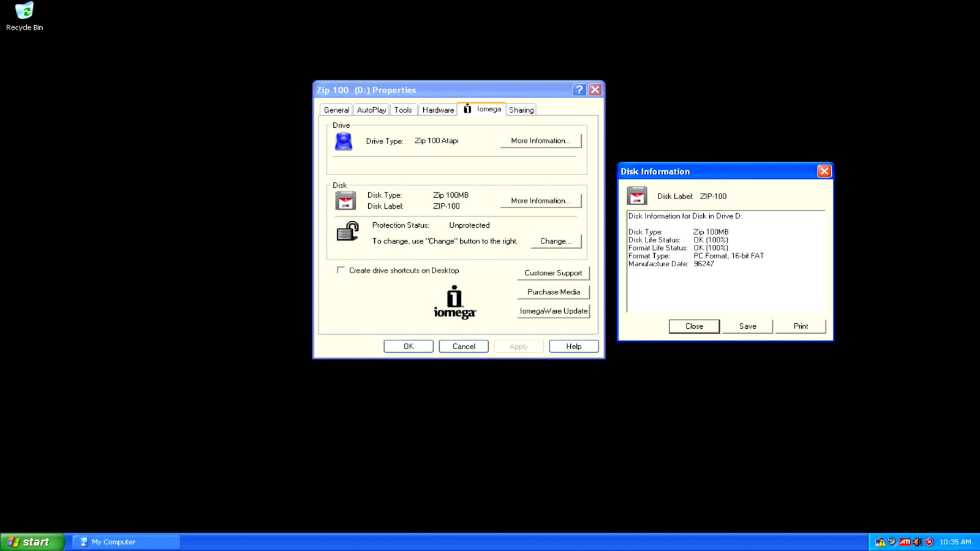980x551 pixels.
Task: Click More Information for the Disk
Action: pos(541,201)
